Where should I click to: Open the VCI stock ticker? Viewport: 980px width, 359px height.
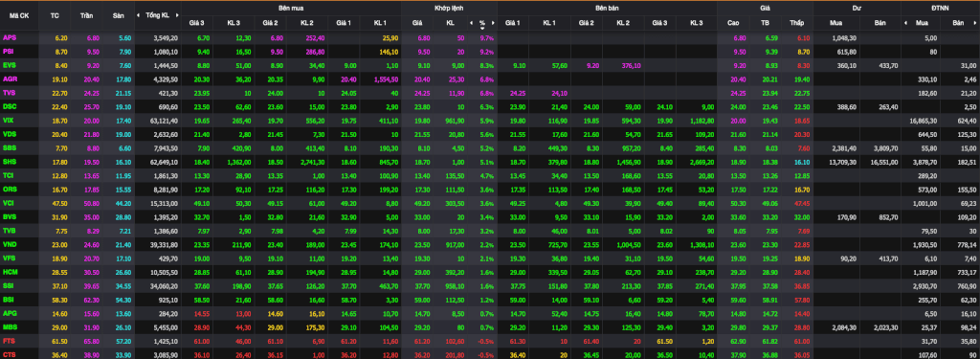point(9,203)
